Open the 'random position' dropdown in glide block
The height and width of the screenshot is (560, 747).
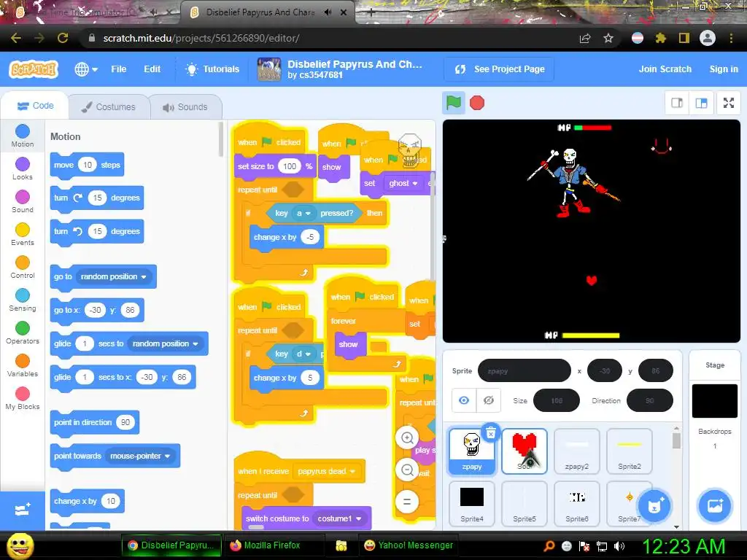[x=166, y=344]
